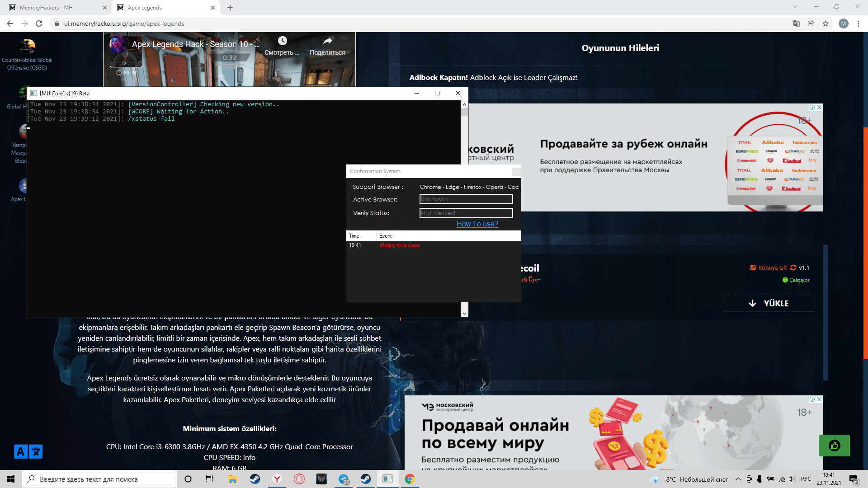868x488 pixels.
Task: Open Yandex Browser from the taskbar
Action: coord(277,479)
